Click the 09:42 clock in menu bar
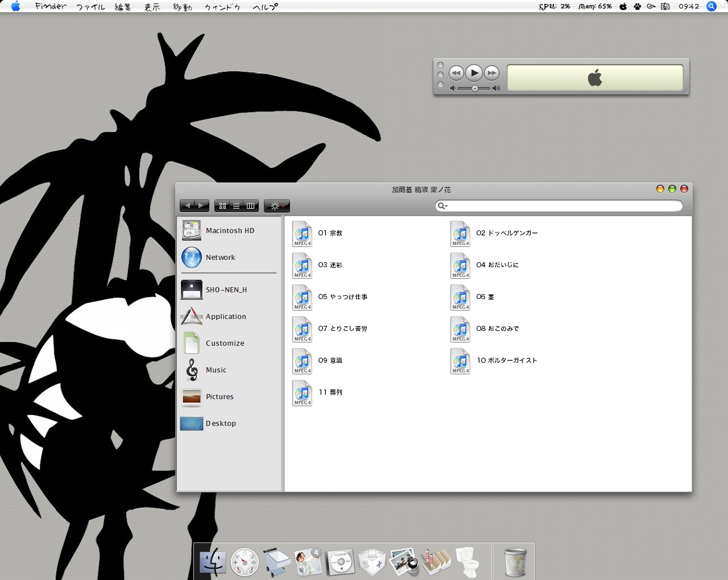Screen dimensions: 728x580 [689, 6]
